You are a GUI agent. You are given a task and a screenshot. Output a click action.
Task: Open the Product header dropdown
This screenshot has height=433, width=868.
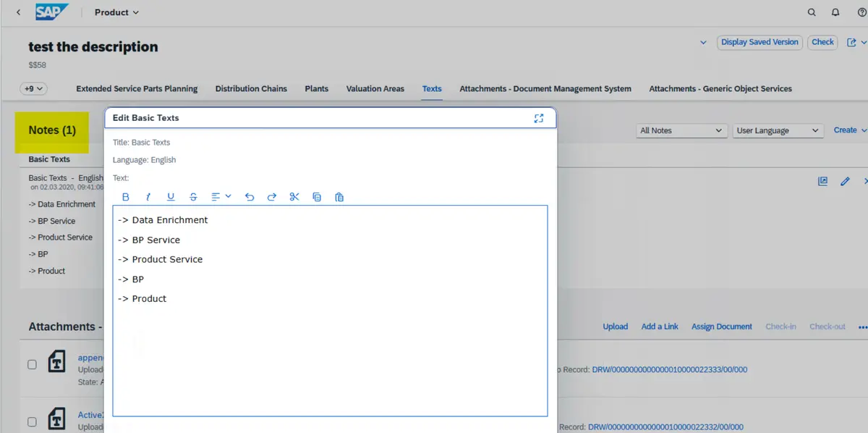tap(116, 12)
